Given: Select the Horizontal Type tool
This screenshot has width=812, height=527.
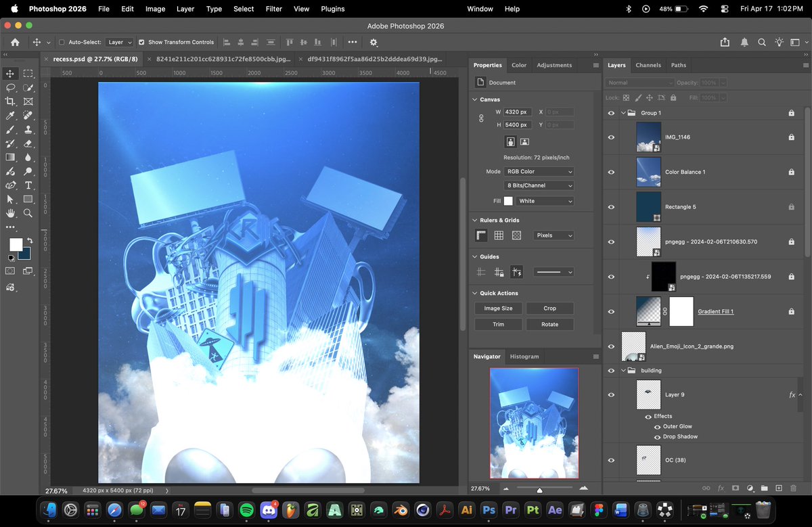Looking at the screenshot, I should point(28,185).
